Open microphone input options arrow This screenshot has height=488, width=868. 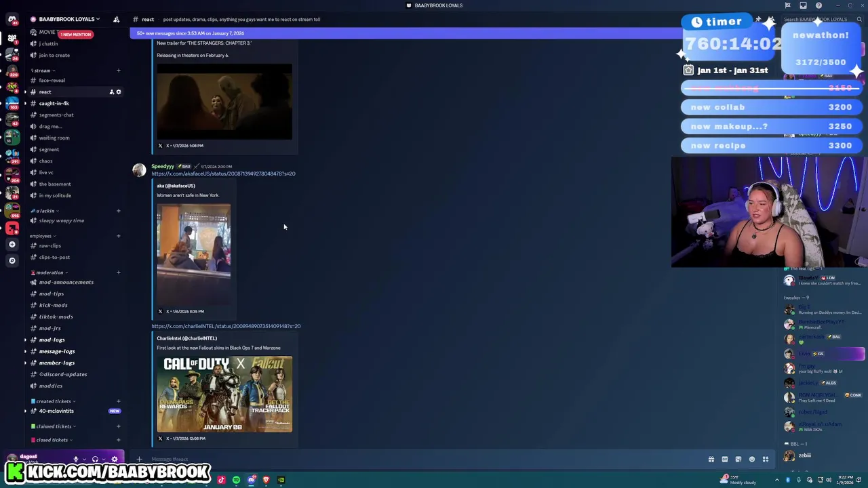coord(84,459)
